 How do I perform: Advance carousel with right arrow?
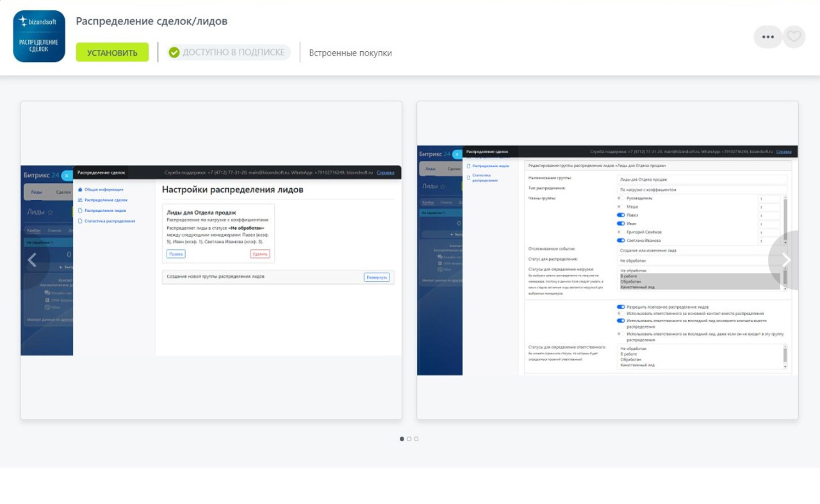click(786, 260)
